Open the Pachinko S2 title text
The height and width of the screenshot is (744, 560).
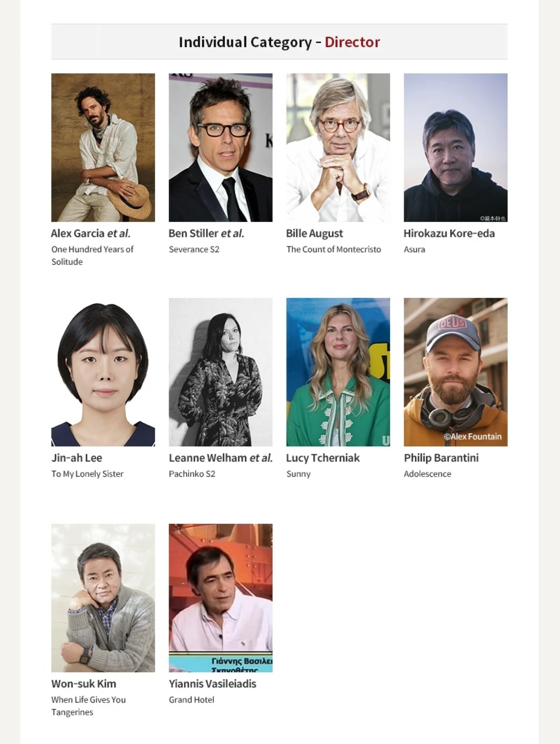pos(192,474)
